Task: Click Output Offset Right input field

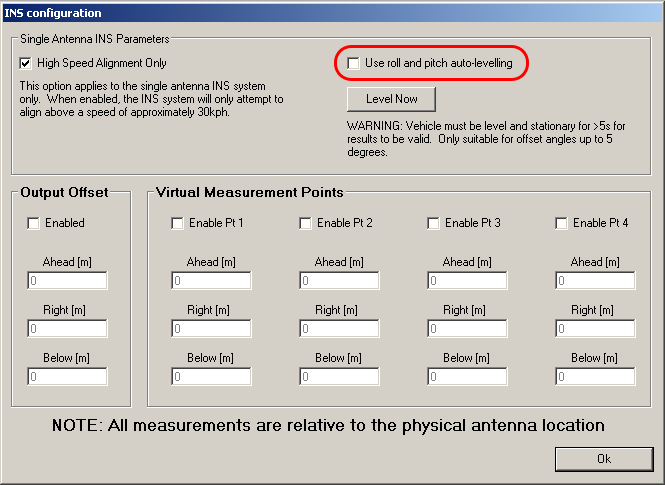Action: pyautogui.click(x=67, y=329)
